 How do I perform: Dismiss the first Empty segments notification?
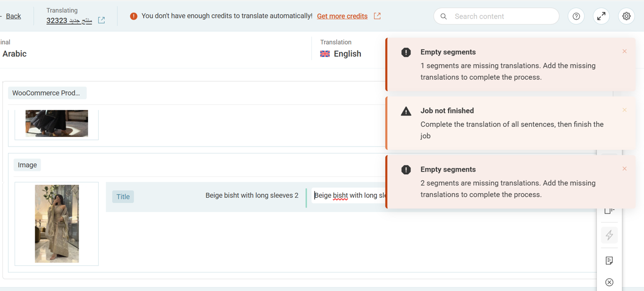tap(624, 51)
